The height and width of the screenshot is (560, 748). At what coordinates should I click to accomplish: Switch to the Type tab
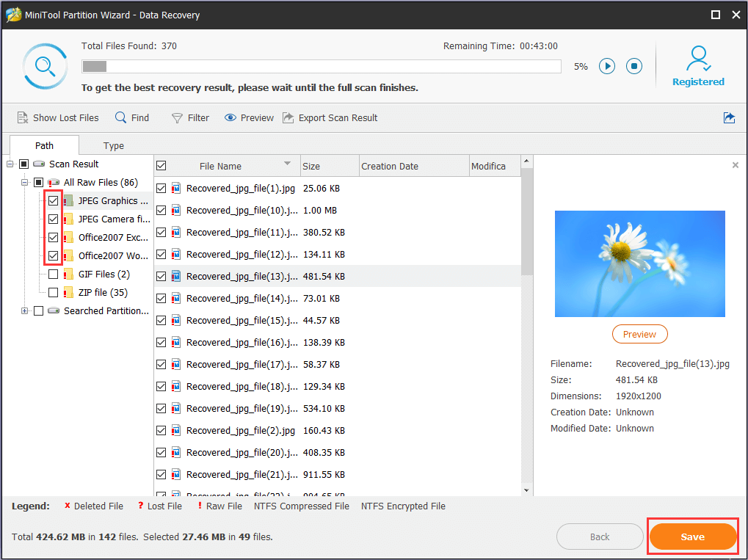(113, 145)
